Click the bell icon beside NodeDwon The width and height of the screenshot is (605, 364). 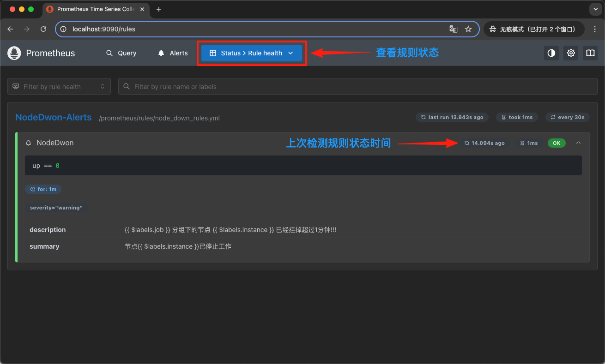tap(28, 143)
